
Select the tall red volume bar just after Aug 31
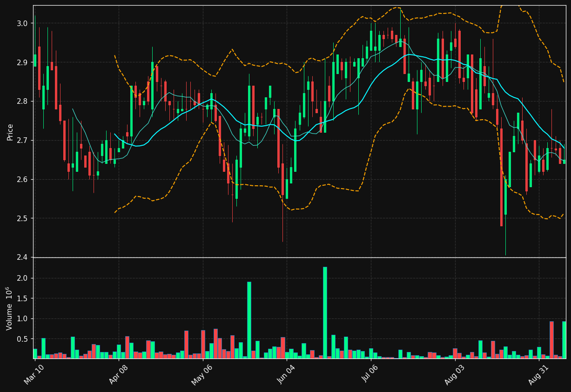[x=551, y=340]
